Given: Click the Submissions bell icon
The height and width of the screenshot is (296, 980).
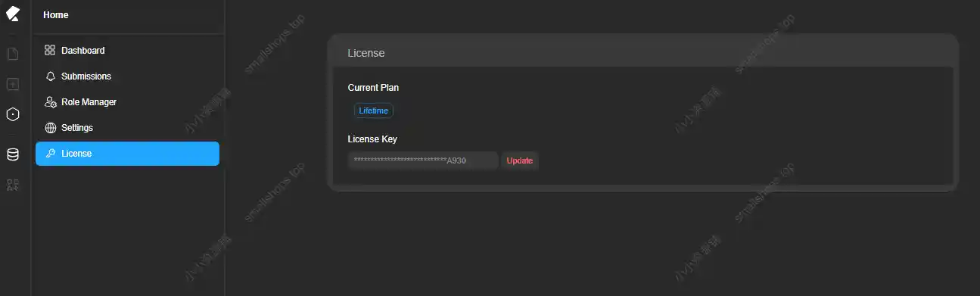Looking at the screenshot, I should pyautogui.click(x=51, y=76).
